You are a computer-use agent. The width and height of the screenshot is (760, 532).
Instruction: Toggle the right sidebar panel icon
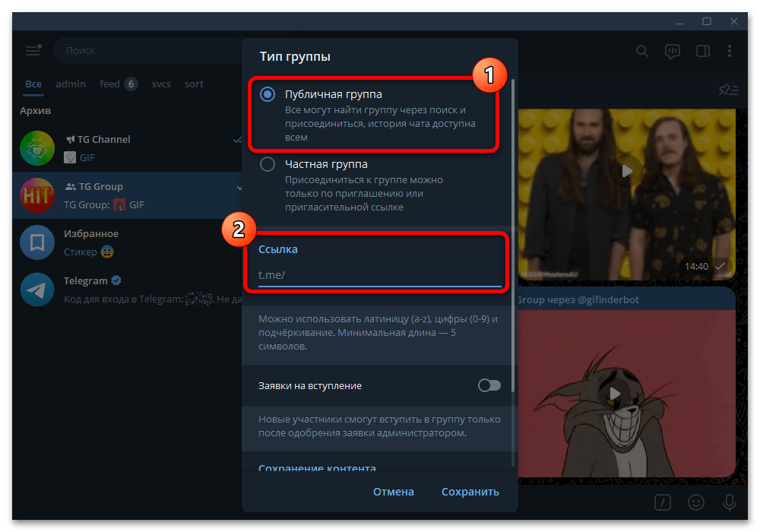(x=703, y=51)
